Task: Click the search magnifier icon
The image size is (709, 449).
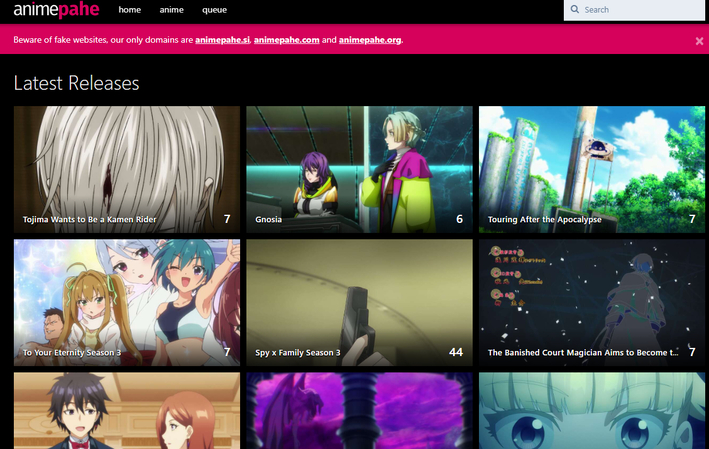Action: (x=575, y=9)
